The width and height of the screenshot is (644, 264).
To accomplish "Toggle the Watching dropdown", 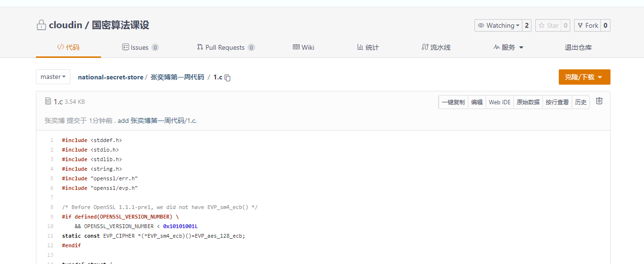I will [498, 25].
